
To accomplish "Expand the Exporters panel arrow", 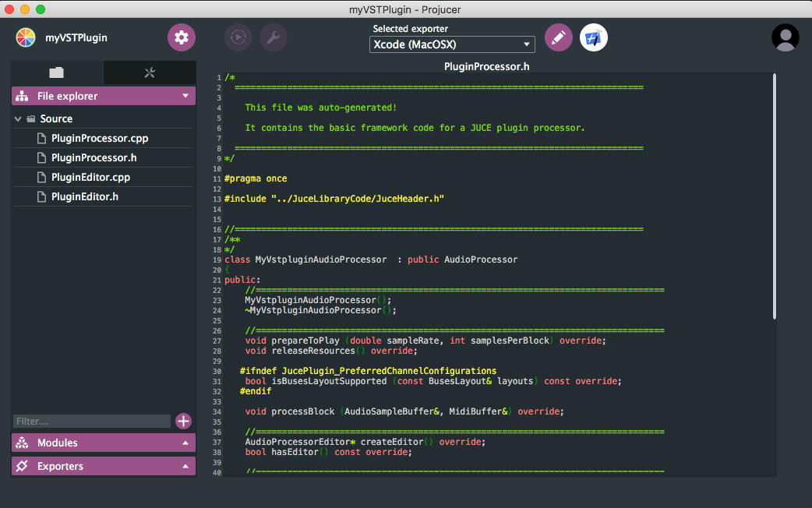I will (185, 466).
